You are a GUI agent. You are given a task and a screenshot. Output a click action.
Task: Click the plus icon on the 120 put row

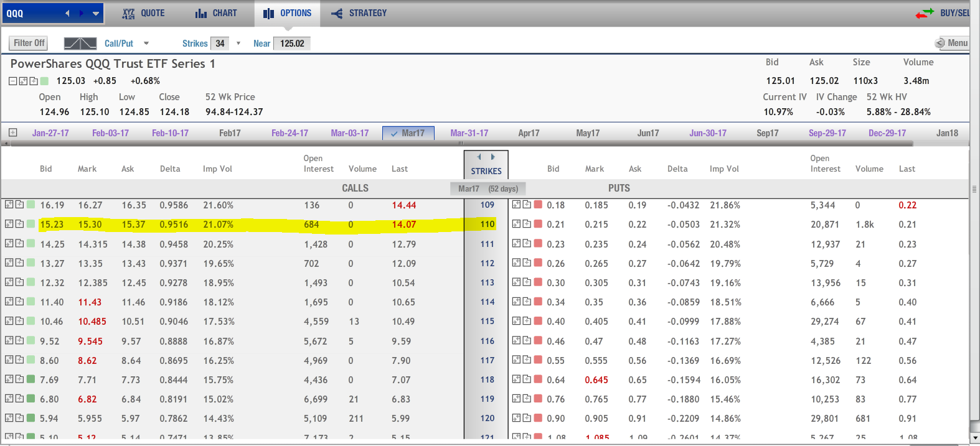526,418
